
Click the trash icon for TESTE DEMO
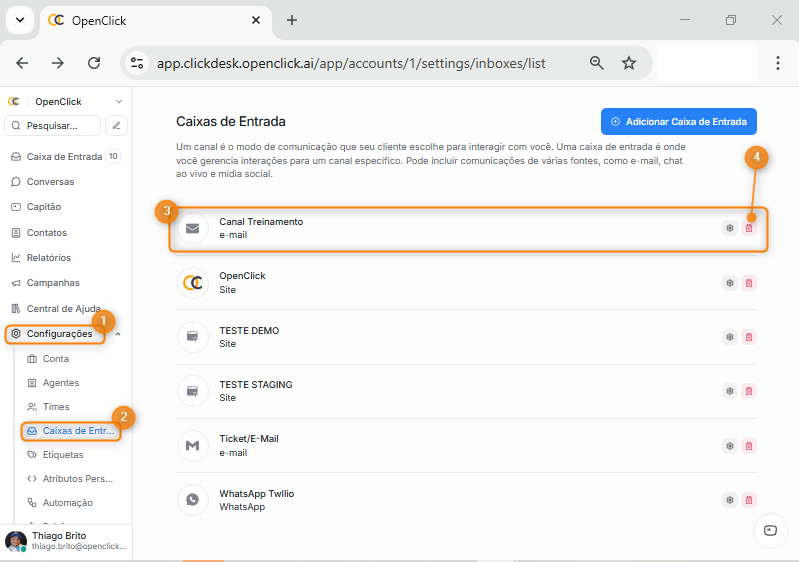click(749, 337)
